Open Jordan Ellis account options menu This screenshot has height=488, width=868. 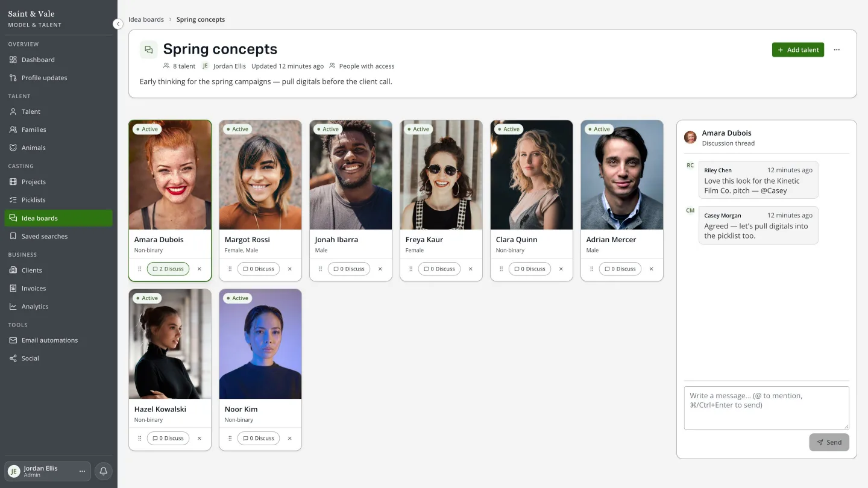(82, 471)
